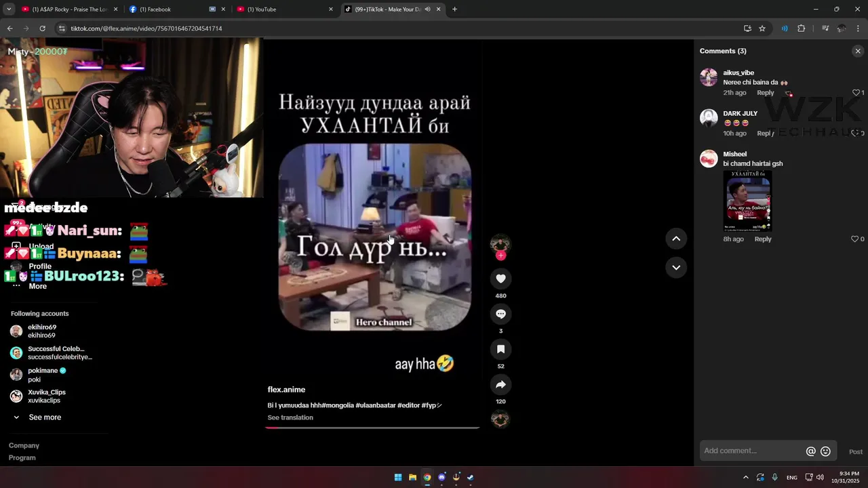This screenshot has height=488, width=868.
Task: View site information in the address bar
Action: 62,28
